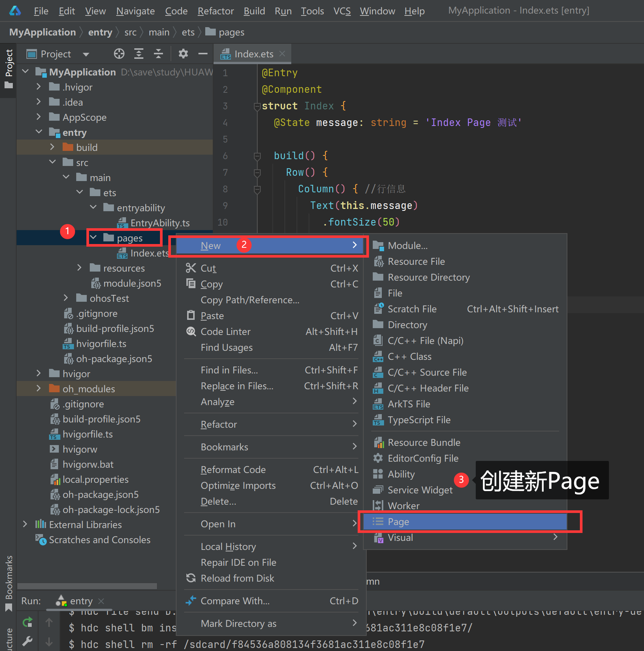The height and width of the screenshot is (651, 644).
Task: Open Local History submenu
Action: click(x=271, y=546)
